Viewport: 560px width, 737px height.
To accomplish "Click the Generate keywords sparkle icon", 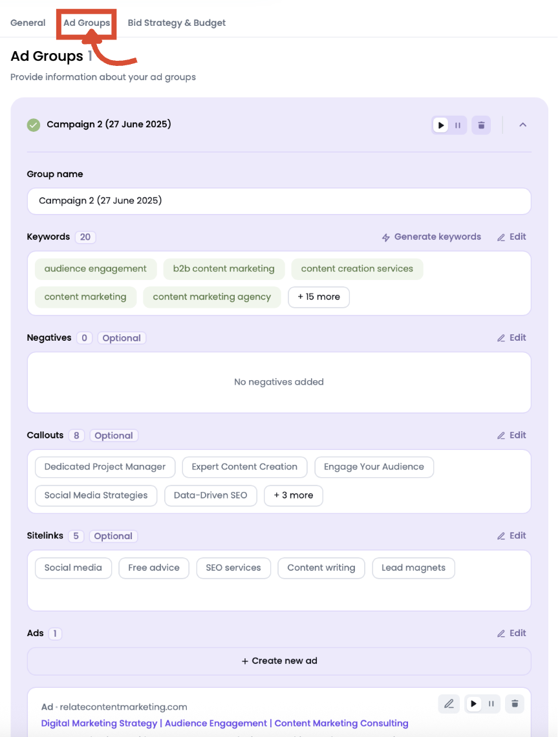I will point(386,237).
